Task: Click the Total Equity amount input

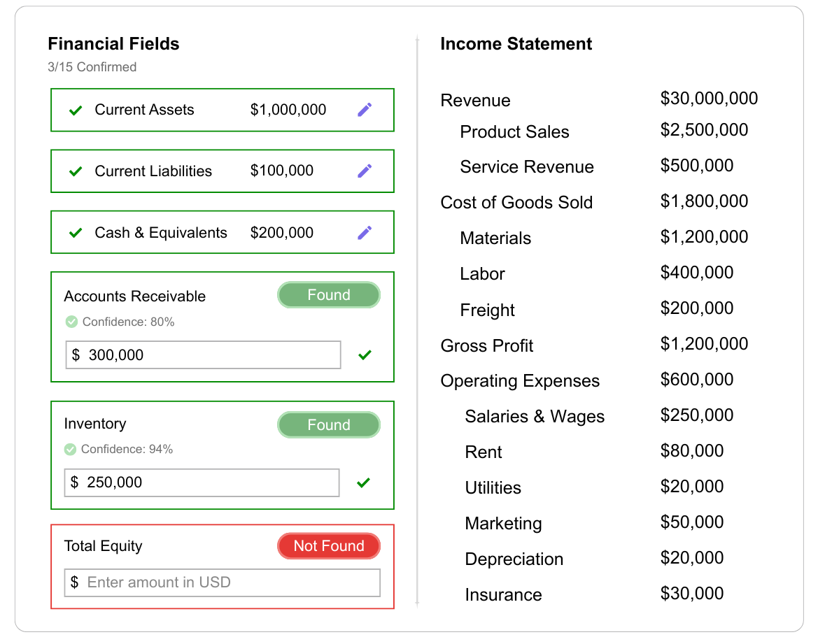Action: pyautogui.click(x=223, y=582)
